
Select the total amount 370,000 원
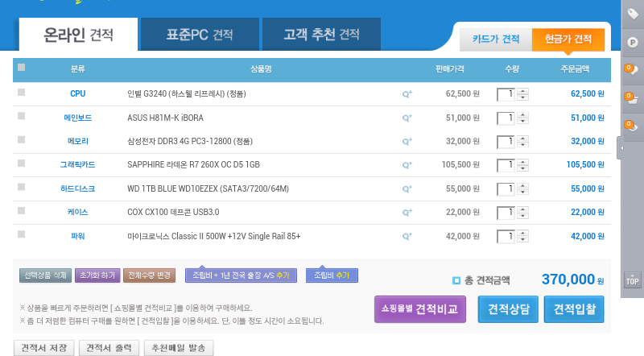(x=573, y=279)
